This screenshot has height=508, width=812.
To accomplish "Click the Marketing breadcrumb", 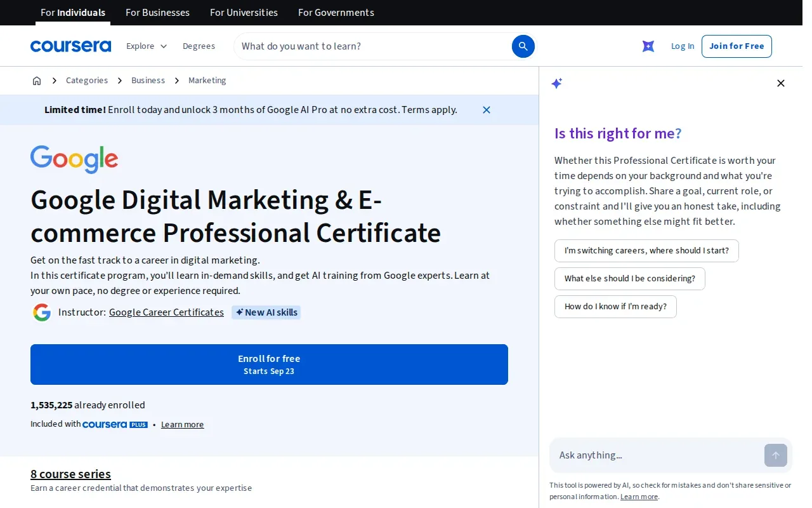I will [207, 81].
